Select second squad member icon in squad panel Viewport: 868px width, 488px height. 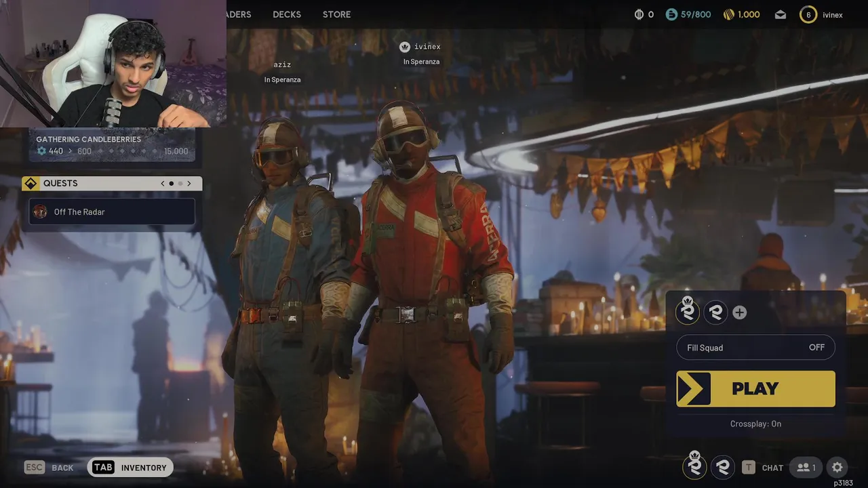715,312
